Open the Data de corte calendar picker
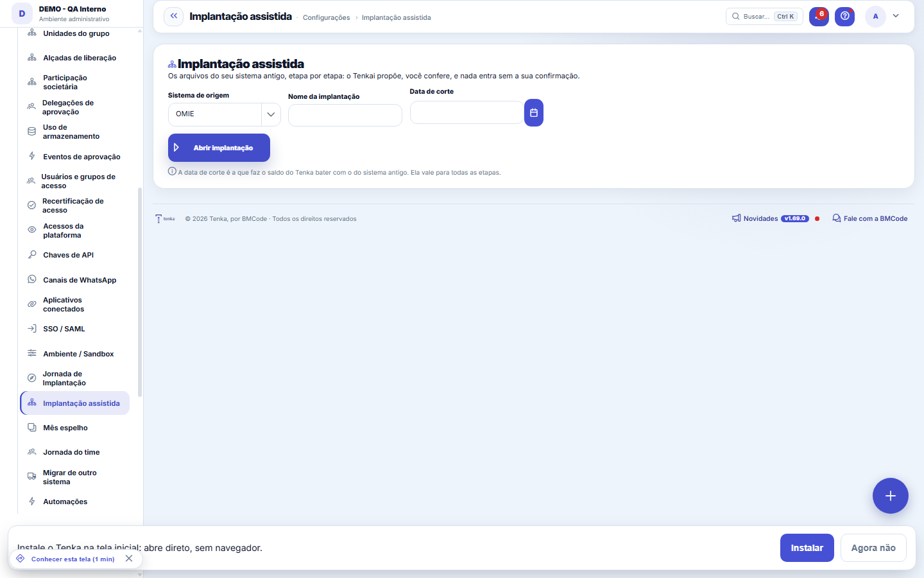This screenshot has width=924, height=578. 534,113
